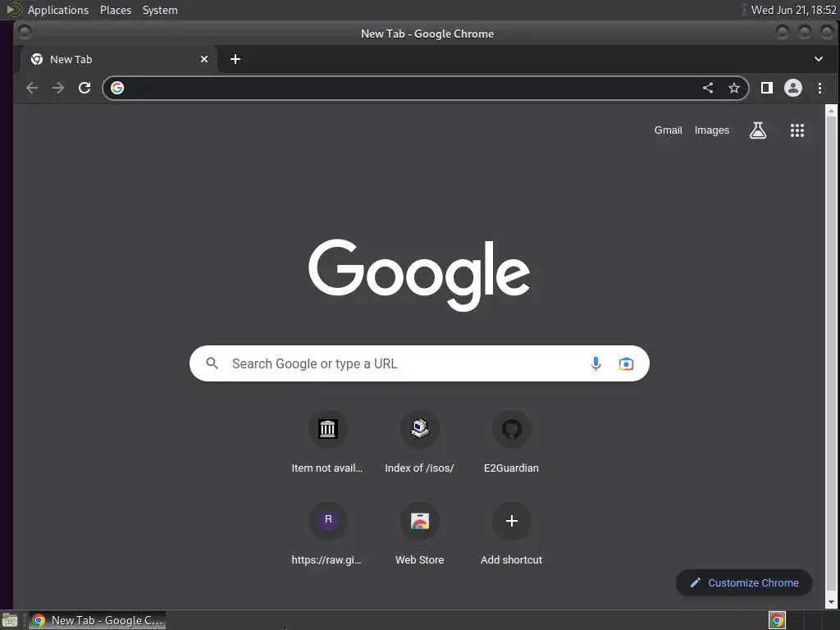Go back with the back arrow
840x630 pixels.
(32, 88)
